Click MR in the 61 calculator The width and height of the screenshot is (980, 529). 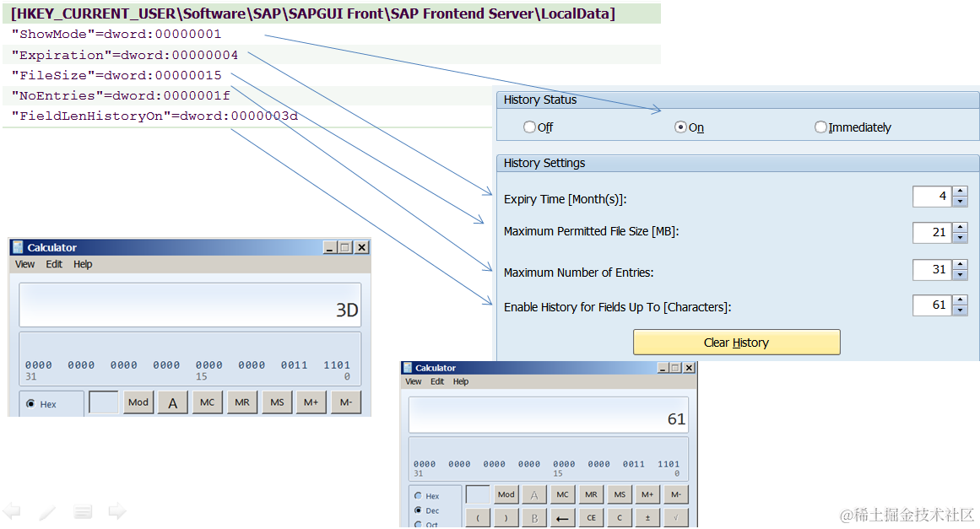click(591, 494)
